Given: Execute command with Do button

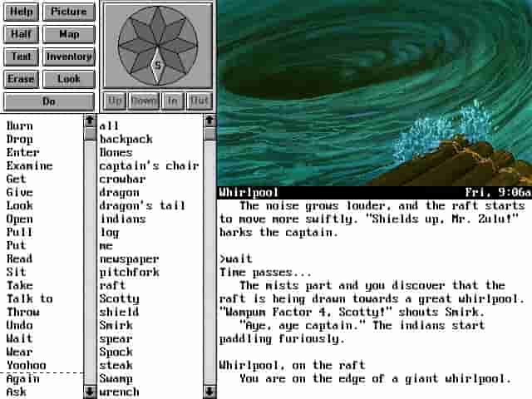Looking at the screenshot, I should pos(49,101).
